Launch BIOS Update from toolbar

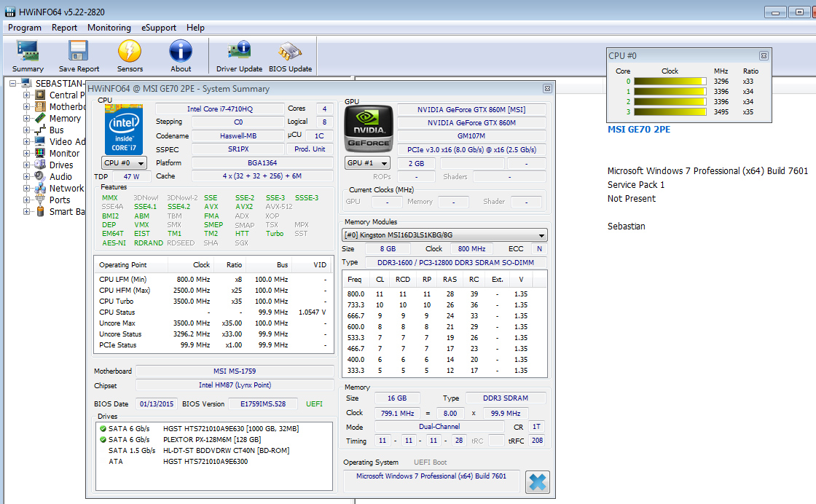(x=290, y=51)
